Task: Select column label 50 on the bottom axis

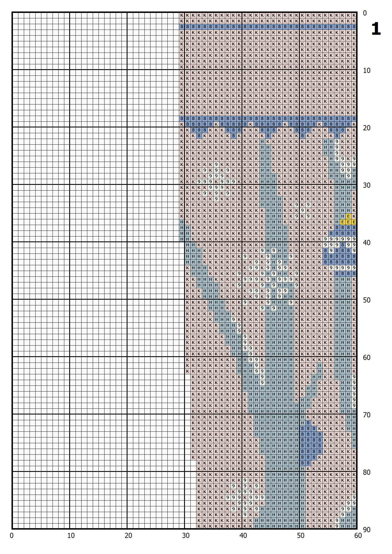Action: (300, 535)
